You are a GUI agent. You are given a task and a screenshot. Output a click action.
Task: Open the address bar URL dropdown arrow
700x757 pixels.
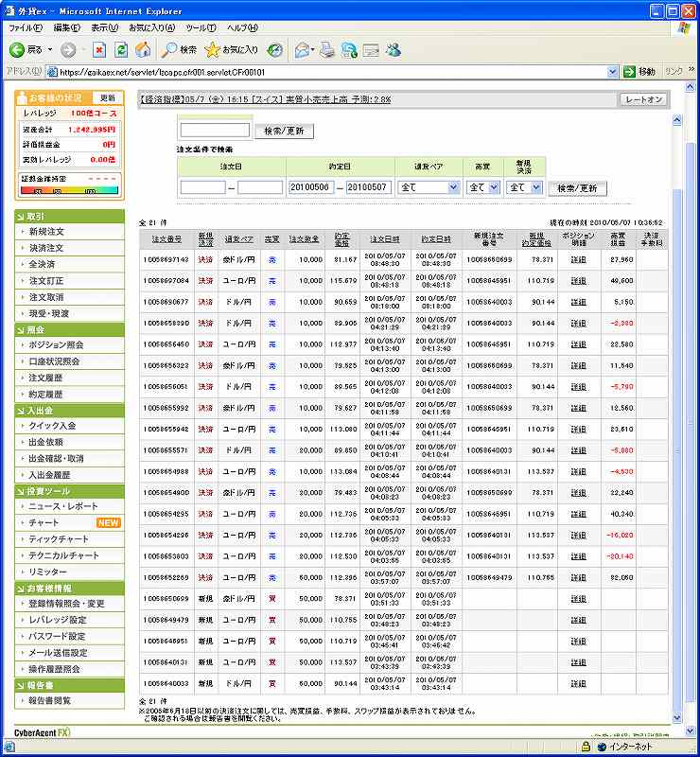pos(614,72)
